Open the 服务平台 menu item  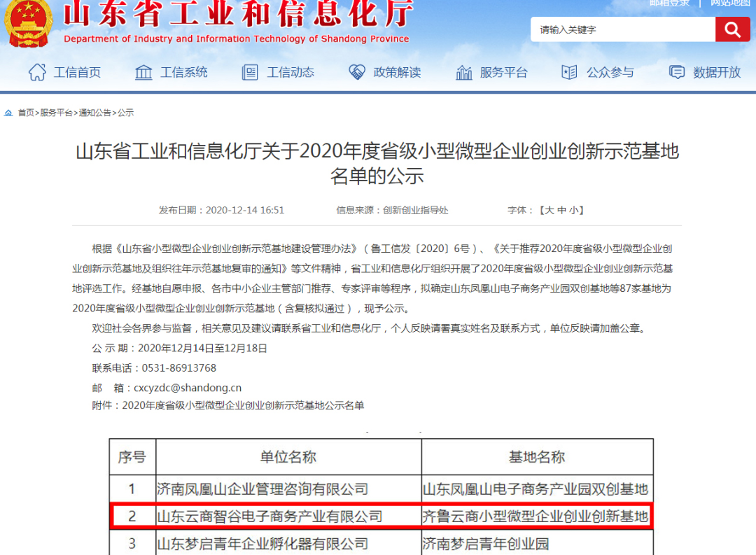point(504,72)
